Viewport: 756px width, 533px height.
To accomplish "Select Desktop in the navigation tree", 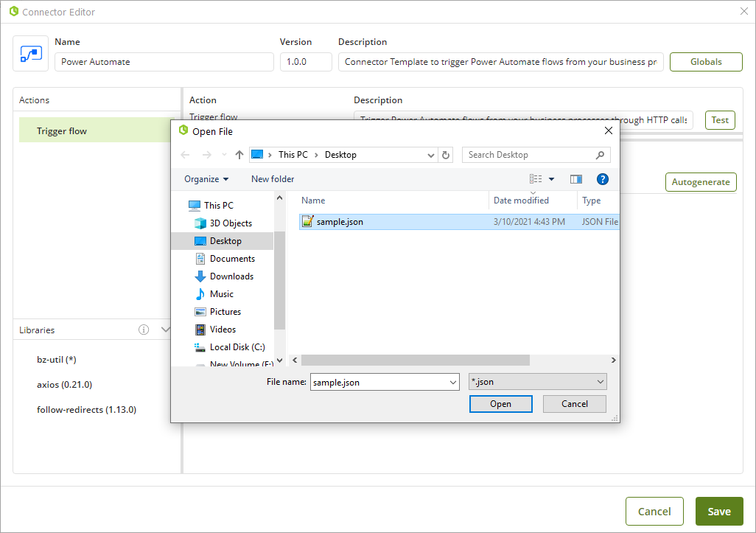I will pos(223,240).
